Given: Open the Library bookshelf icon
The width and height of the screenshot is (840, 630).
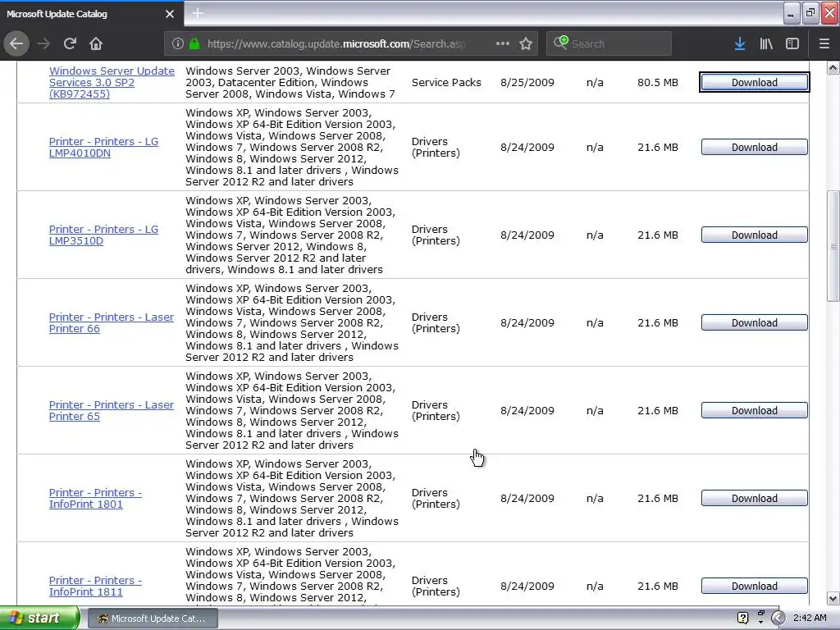Looking at the screenshot, I should 766,43.
